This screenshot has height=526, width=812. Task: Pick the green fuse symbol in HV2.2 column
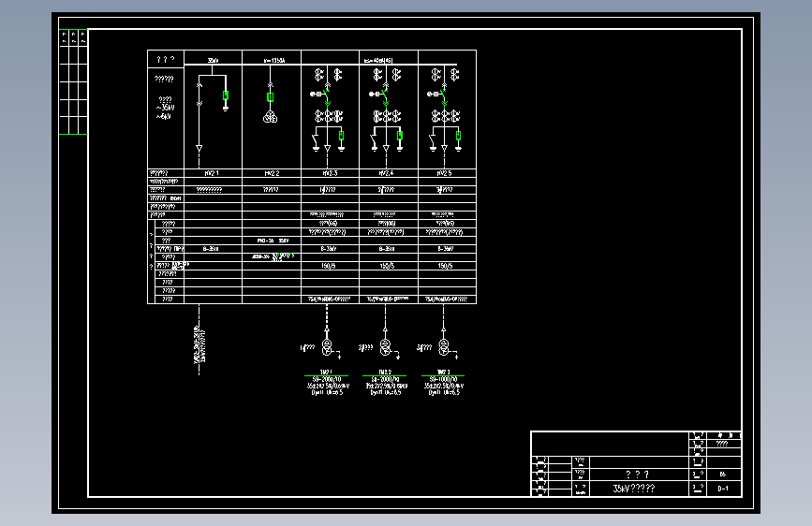(270, 96)
